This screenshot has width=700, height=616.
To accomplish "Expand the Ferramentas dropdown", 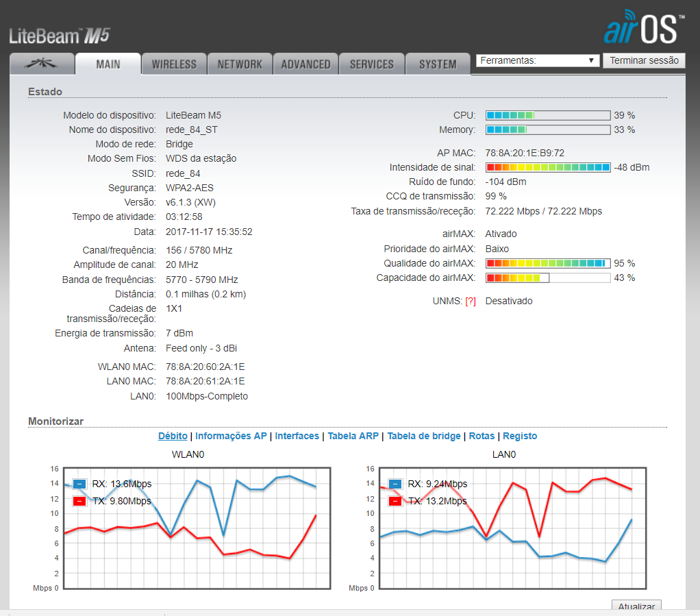I will point(538,60).
